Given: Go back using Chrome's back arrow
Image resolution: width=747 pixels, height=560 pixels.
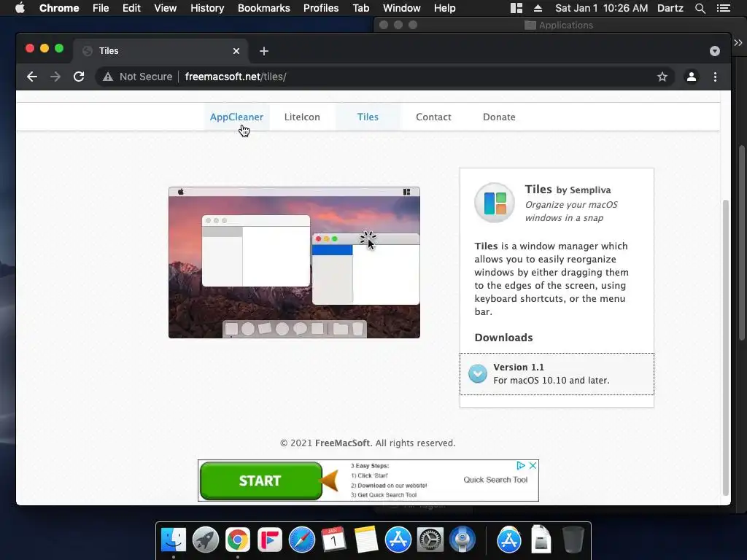Looking at the screenshot, I should pyautogui.click(x=32, y=77).
